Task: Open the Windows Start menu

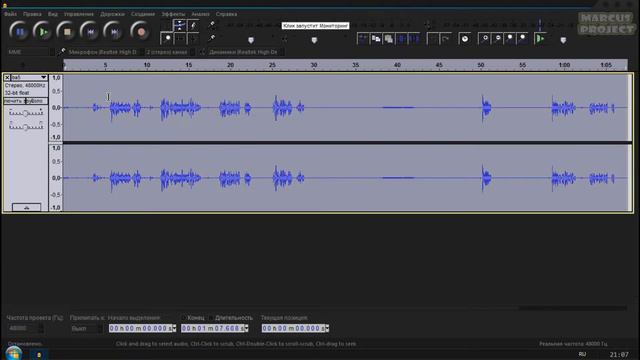Action: (x=13, y=353)
